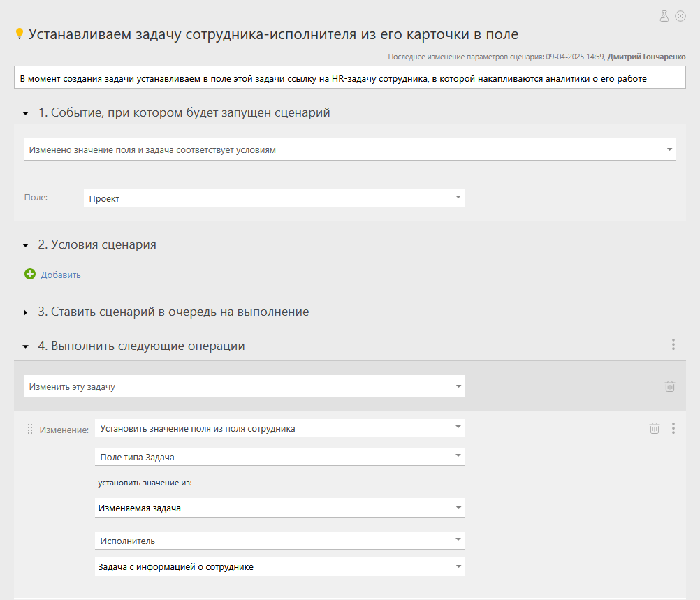The width and height of the screenshot is (700, 600).
Task: Open 'Задача с информацией о сотруднике' dropdown
Action: click(x=280, y=566)
